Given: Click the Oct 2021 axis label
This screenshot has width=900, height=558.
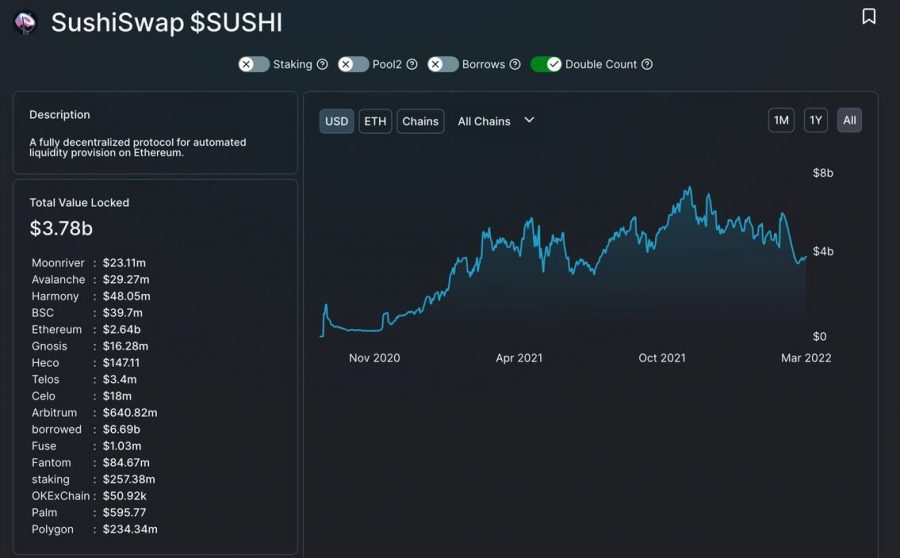Looking at the screenshot, I should [x=662, y=358].
